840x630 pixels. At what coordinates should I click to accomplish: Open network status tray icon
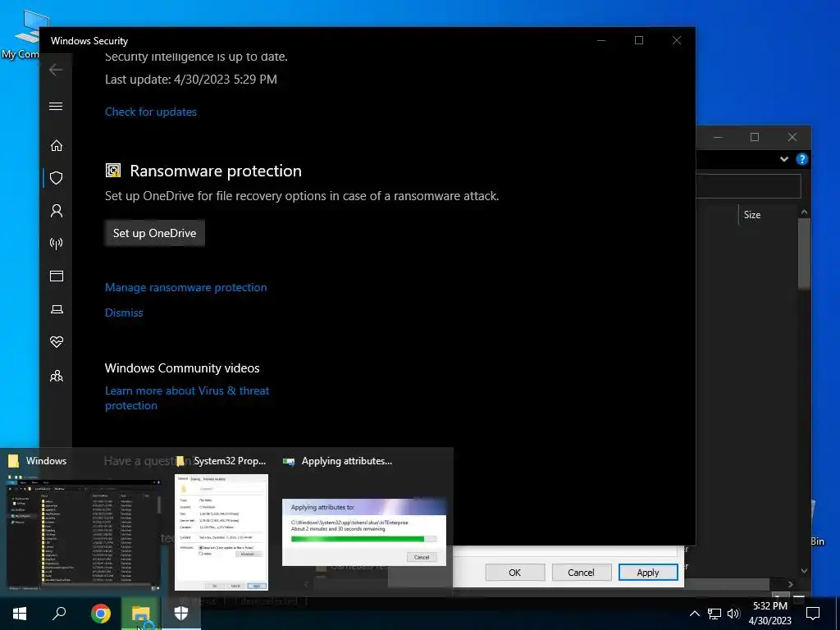[714, 614]
